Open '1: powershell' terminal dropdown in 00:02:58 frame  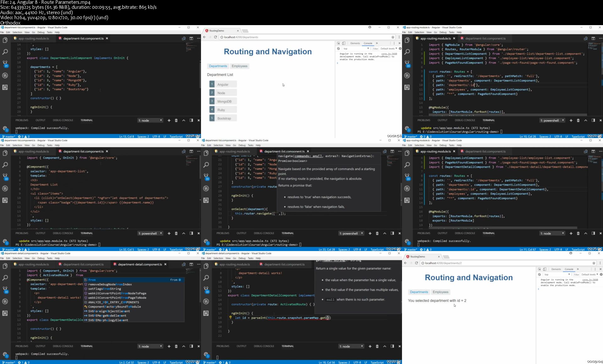pyautogui.click(x=552, y=120)
